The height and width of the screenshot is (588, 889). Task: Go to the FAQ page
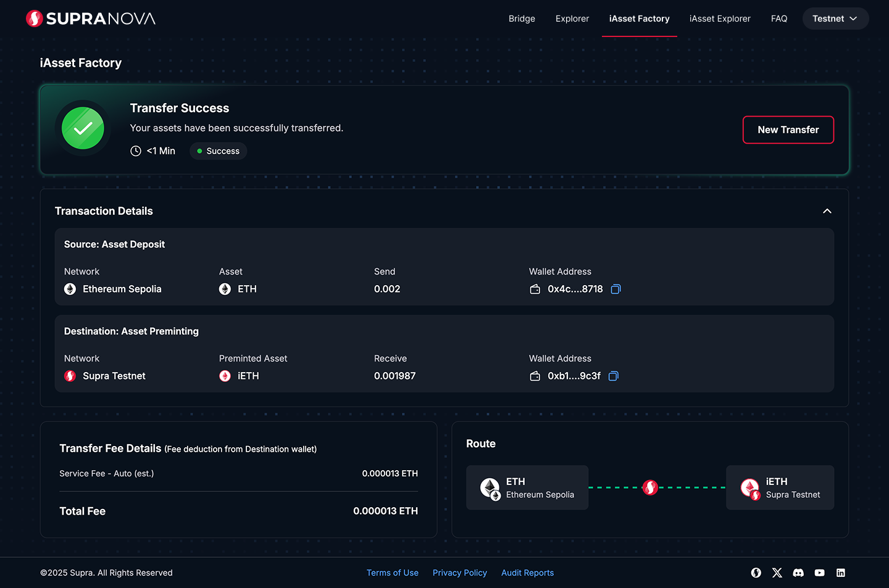[x=779, y=19]
